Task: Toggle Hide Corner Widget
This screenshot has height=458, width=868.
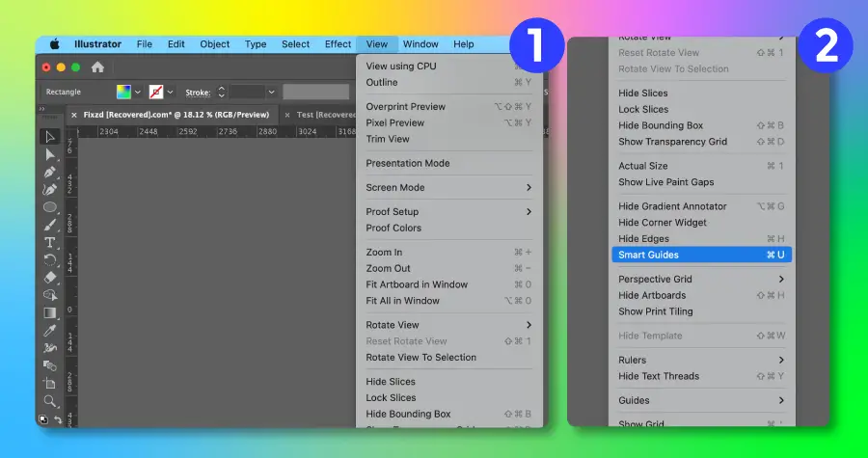Action: click(701, 223)
